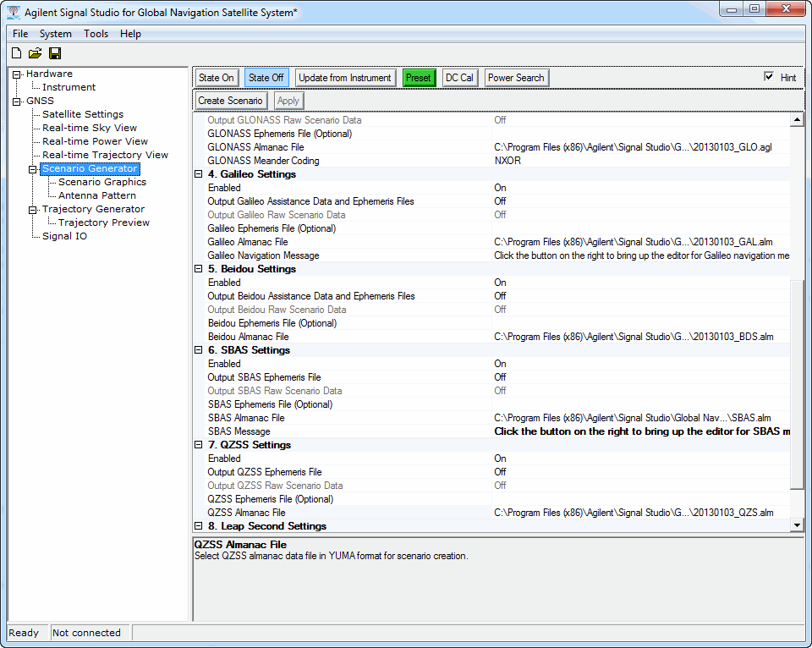Collapse the Trajectory Generator tree node
Image resolution: width=812 pixels, height=648 pixels.
(x=33, y=210)
